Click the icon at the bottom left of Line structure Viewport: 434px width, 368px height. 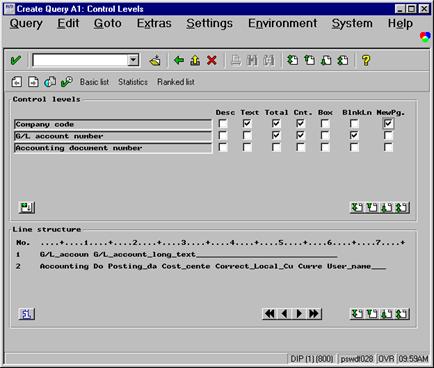[x=27, y=314]
